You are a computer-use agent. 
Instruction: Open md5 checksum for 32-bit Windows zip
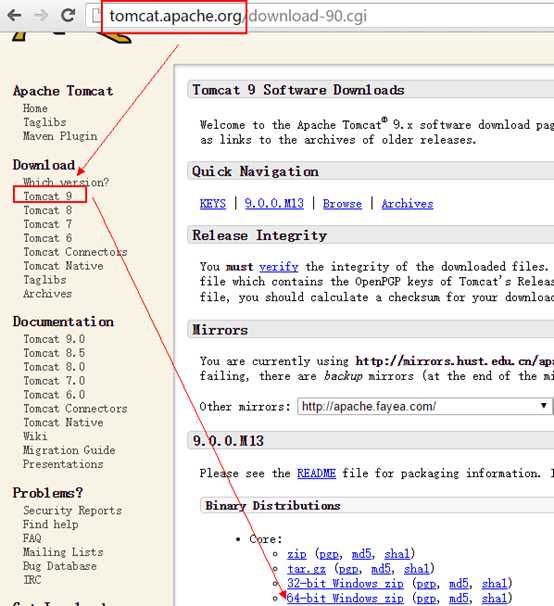pyautogui.click(x=459, y=584)
